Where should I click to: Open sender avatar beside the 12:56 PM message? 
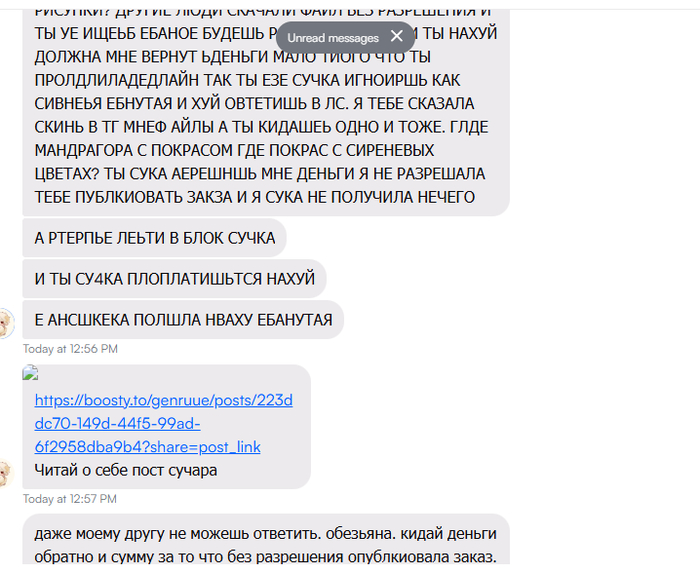(x=5, y=323)
